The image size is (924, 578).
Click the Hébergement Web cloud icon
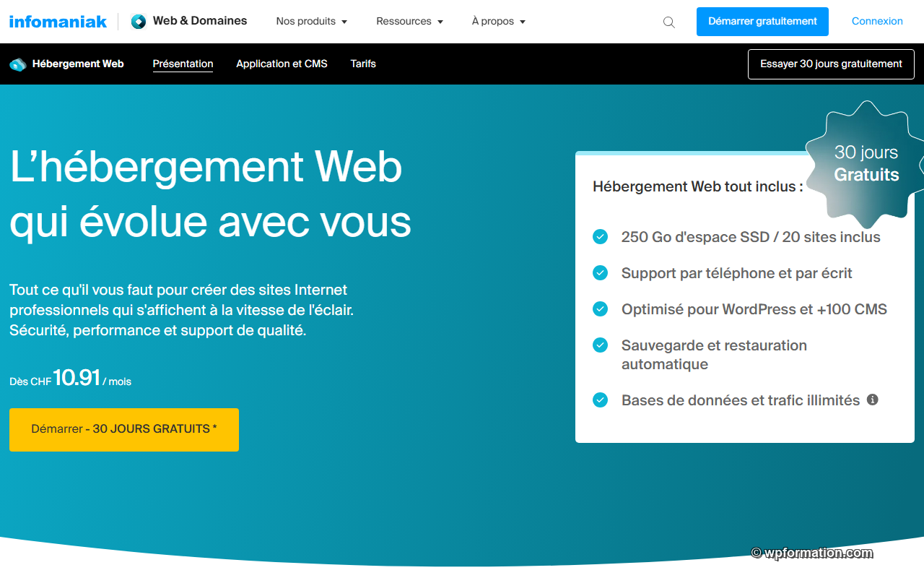[18, 64]
